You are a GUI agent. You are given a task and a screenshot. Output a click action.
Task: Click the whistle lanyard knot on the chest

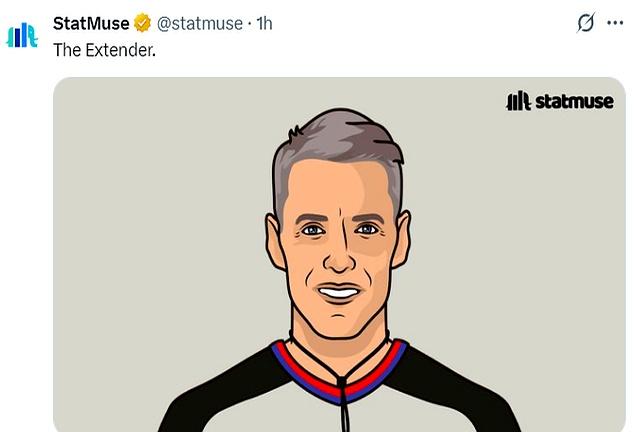[342, 384]
